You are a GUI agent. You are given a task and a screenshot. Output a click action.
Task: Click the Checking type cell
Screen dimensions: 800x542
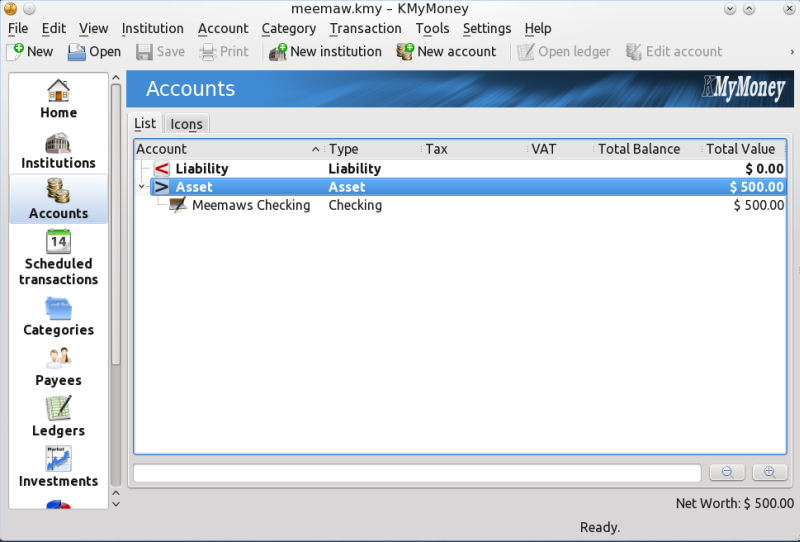(x=355, y=205)
